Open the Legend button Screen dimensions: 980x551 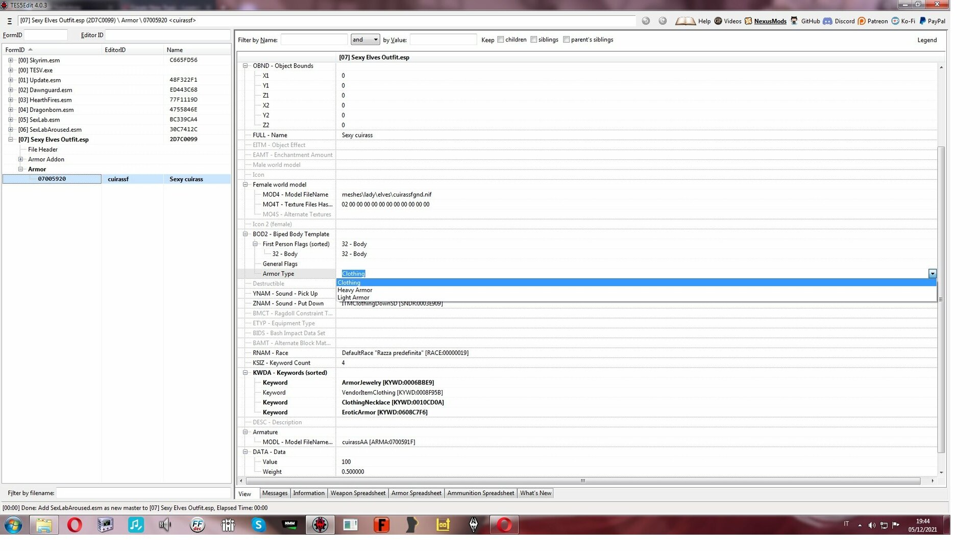(927, 40)
